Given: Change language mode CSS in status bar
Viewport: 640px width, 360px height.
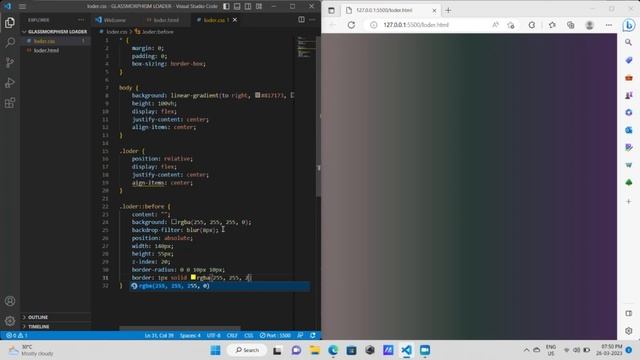Looking at the screenshot, I should click(249, 336).
